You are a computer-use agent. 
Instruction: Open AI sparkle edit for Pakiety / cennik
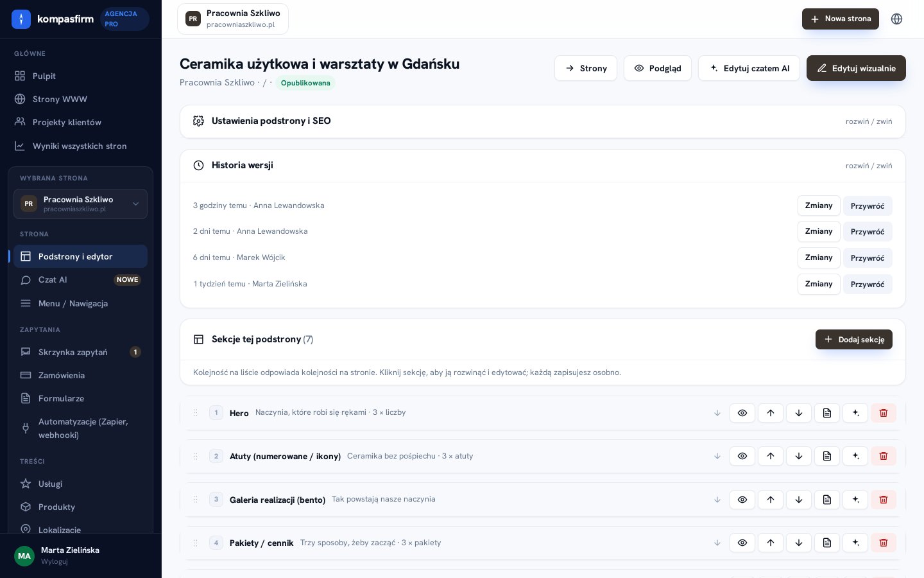coord(855,543)
